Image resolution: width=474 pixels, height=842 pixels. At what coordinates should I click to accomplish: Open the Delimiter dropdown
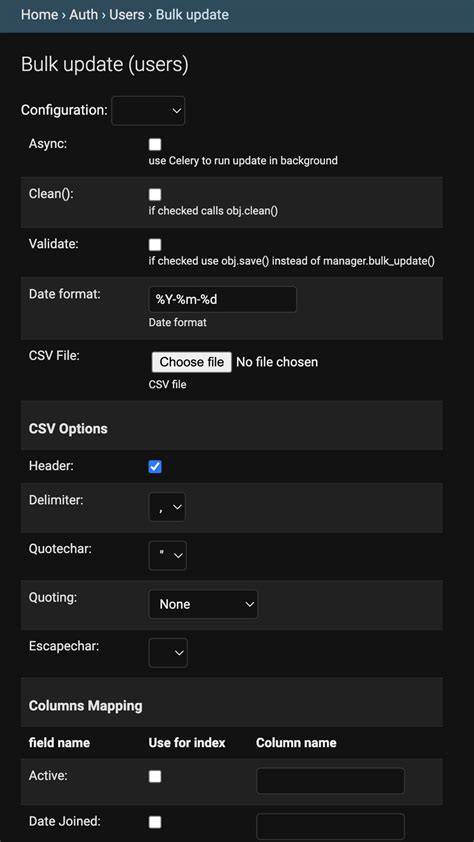pyautogui.click(x=167, y=507)
